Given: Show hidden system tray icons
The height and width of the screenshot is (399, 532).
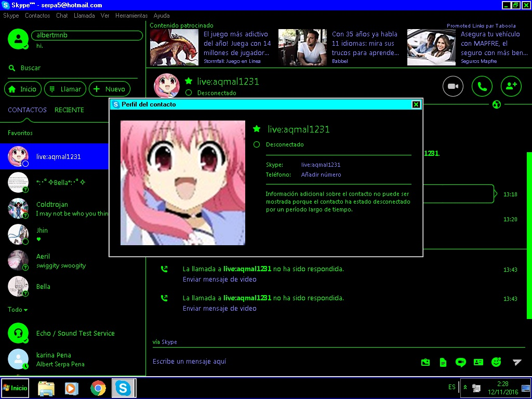Looking at the screenshot, I should tap(465, 387).
